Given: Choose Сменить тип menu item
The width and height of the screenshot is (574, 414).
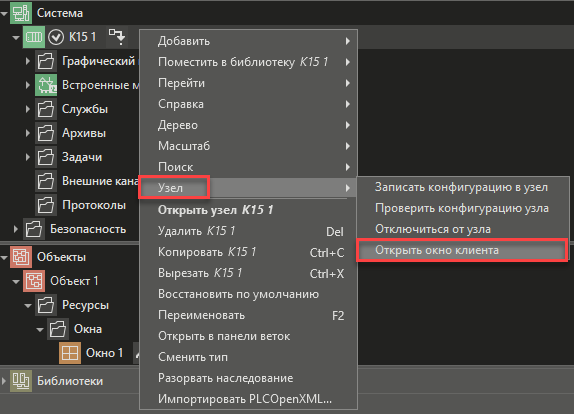Looking at the screenshot, I should coord(248,357).
